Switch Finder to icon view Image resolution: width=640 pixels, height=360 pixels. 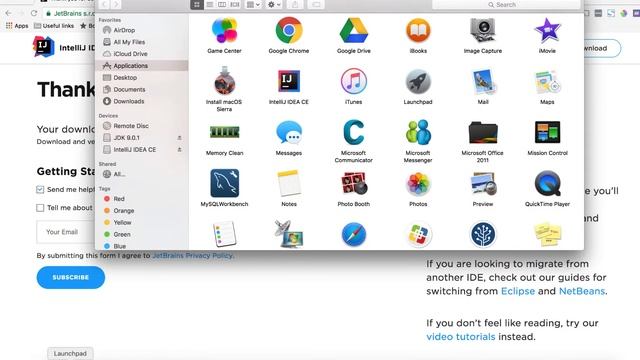[x=197, y=4]
